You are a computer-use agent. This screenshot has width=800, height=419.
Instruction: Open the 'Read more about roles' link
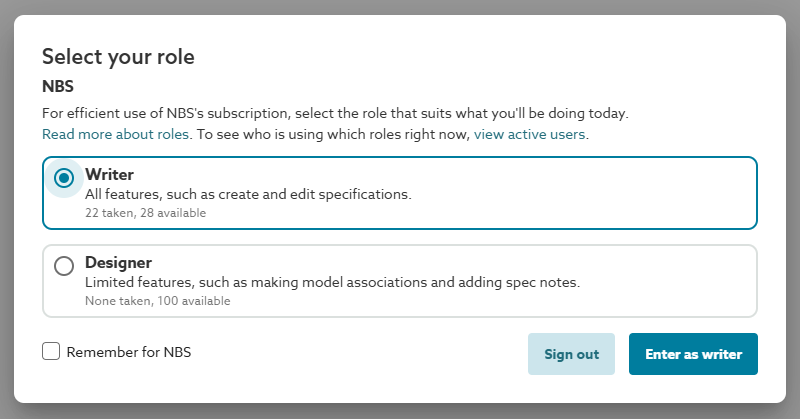point(115,134)
